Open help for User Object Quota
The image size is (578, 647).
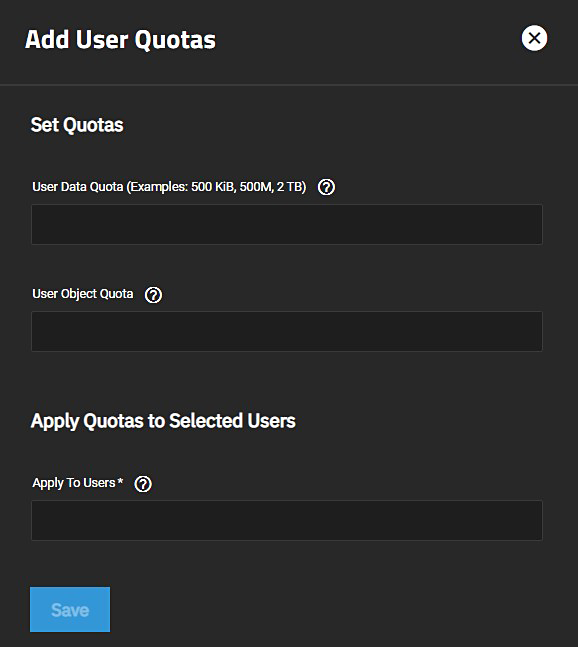(153, 295)
